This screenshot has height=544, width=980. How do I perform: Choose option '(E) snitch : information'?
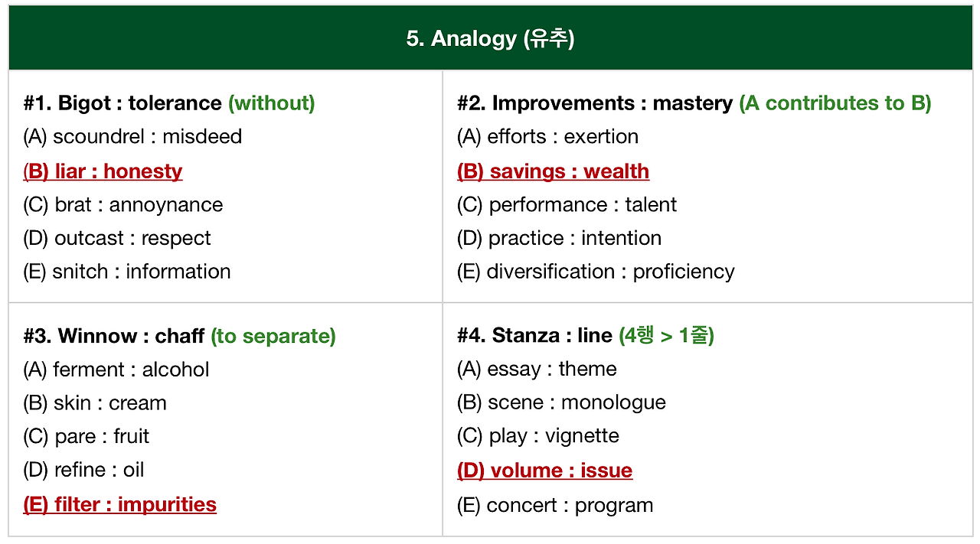127,272
